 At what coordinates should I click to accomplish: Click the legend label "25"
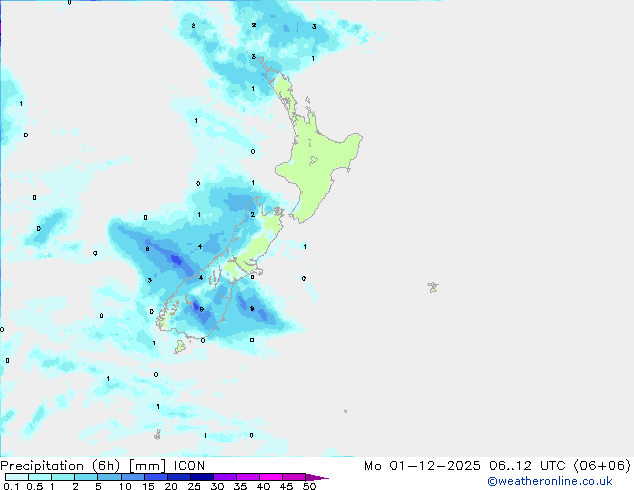tap(194, 486)
